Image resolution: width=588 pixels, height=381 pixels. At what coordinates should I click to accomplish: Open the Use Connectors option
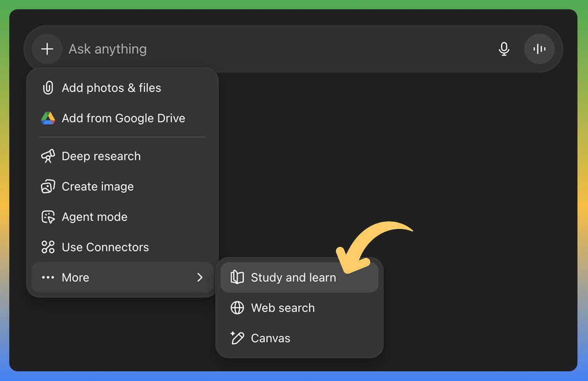pyautogui.click(x=122, y=247)
